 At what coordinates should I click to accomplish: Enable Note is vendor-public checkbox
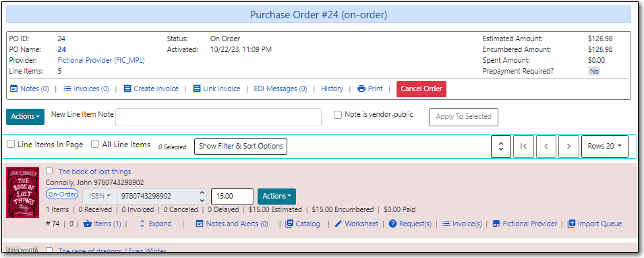[338, 115]
